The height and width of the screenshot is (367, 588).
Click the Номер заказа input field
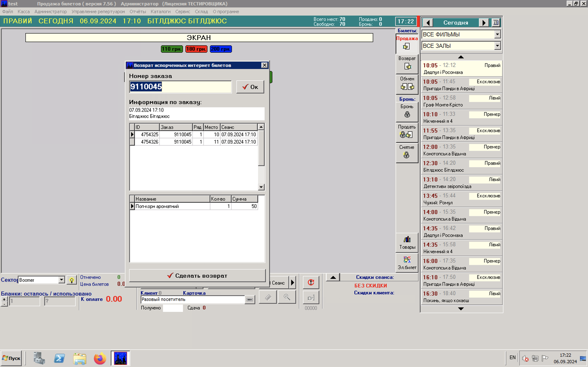(180, 87)
